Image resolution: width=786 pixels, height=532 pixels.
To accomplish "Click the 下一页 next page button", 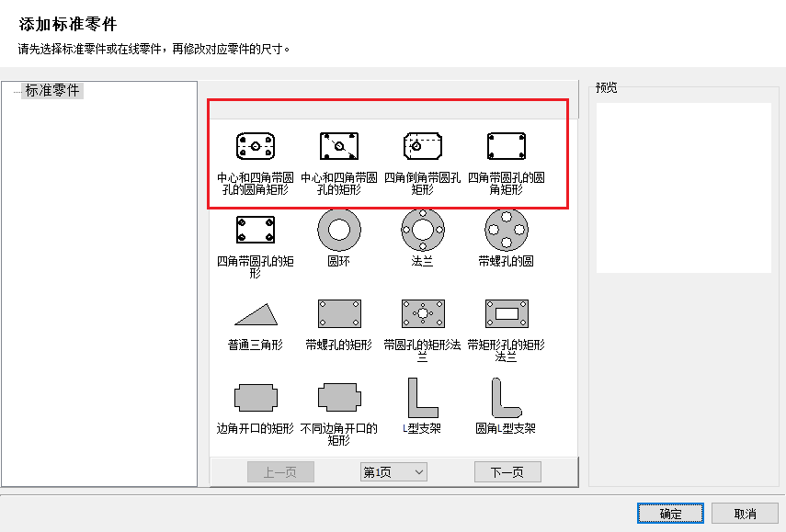I will [507, 472].
